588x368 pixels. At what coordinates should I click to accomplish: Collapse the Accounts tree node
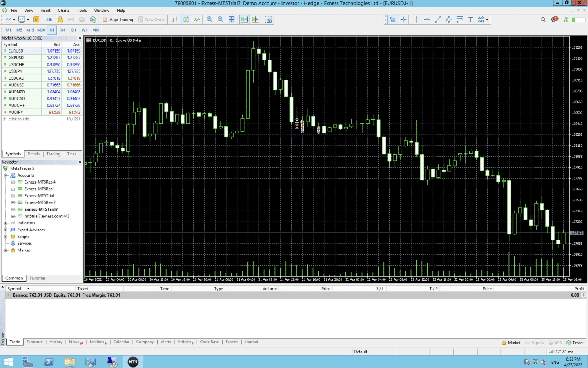pyautogui.click(x=6, y=175)
